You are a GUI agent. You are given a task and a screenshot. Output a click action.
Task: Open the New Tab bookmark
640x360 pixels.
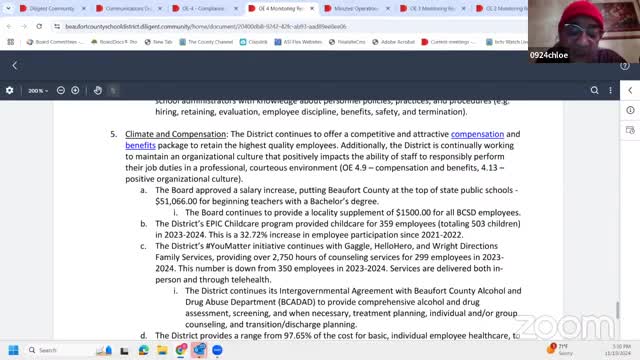(x=158, y=42)
